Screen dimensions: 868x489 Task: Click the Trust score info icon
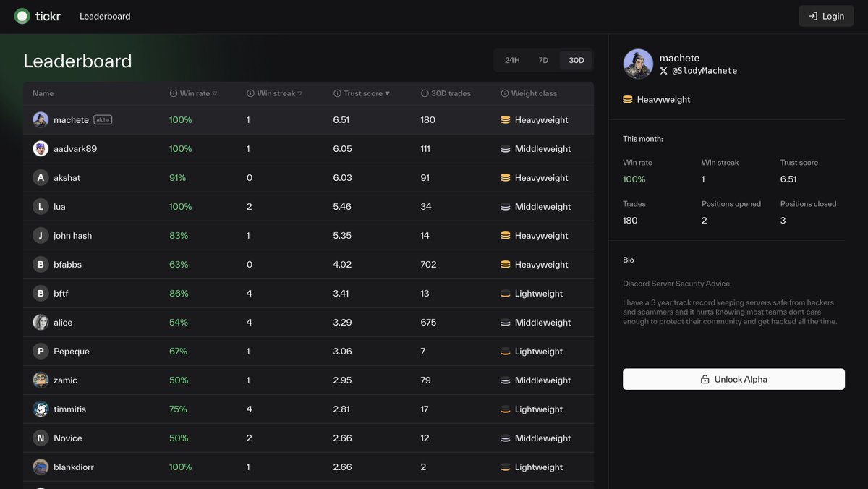coord(338,93)
